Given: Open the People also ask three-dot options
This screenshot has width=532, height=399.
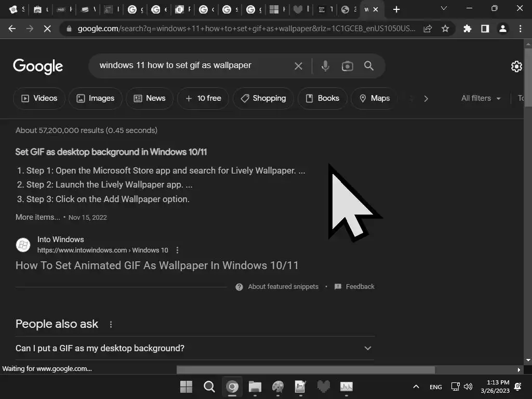Looking at the screenshot, I should 111,324.
